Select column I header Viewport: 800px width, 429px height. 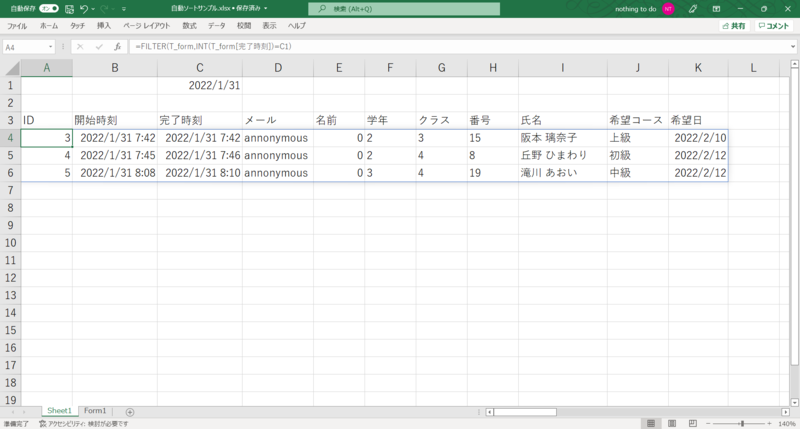pos(563,68)
